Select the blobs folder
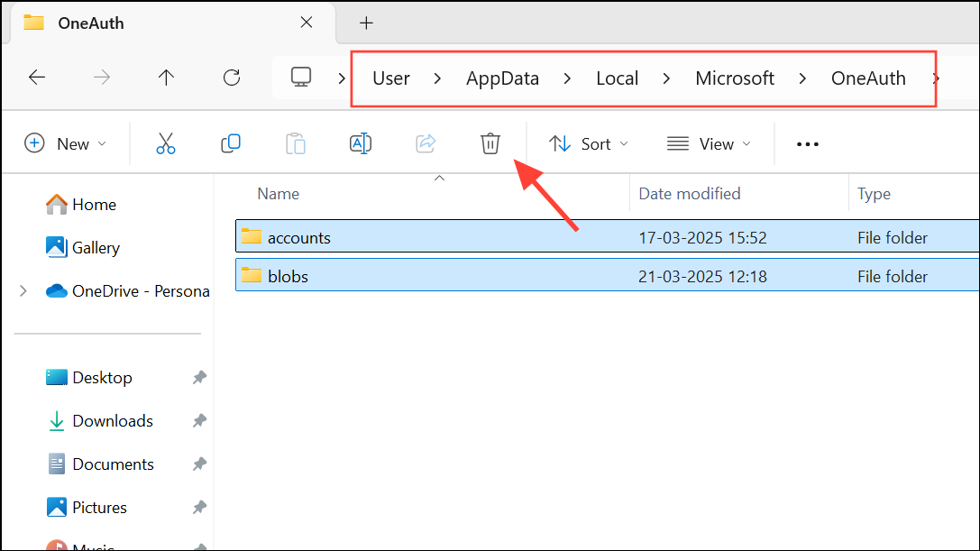This screenshot has height=551, width=980. point(607,276)
